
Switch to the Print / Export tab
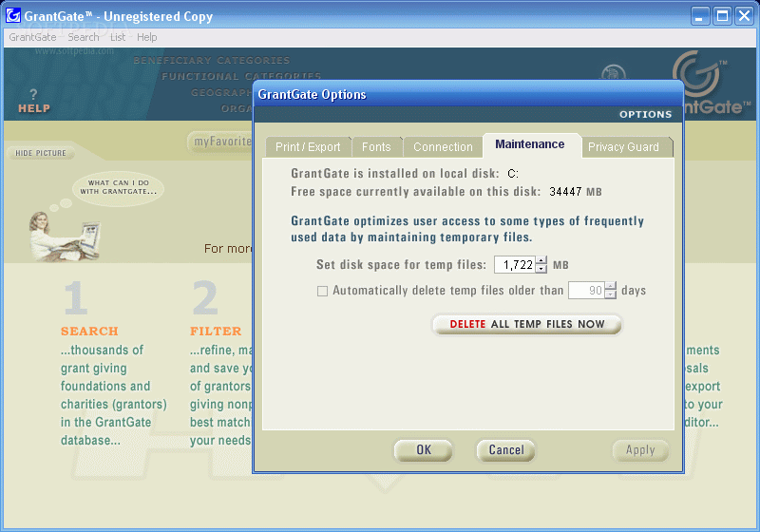click(308, 147)
